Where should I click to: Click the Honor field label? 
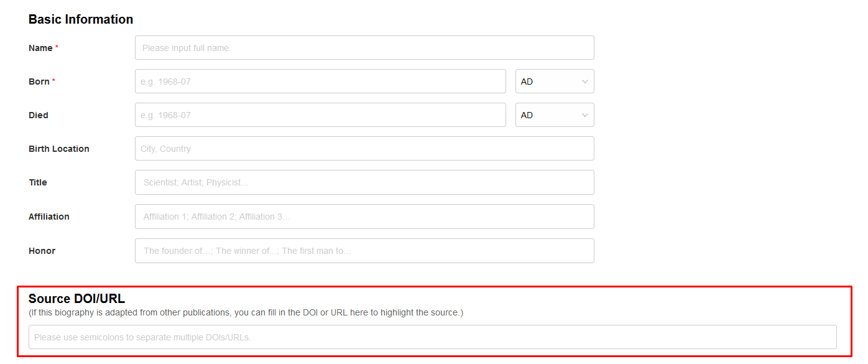42,251
